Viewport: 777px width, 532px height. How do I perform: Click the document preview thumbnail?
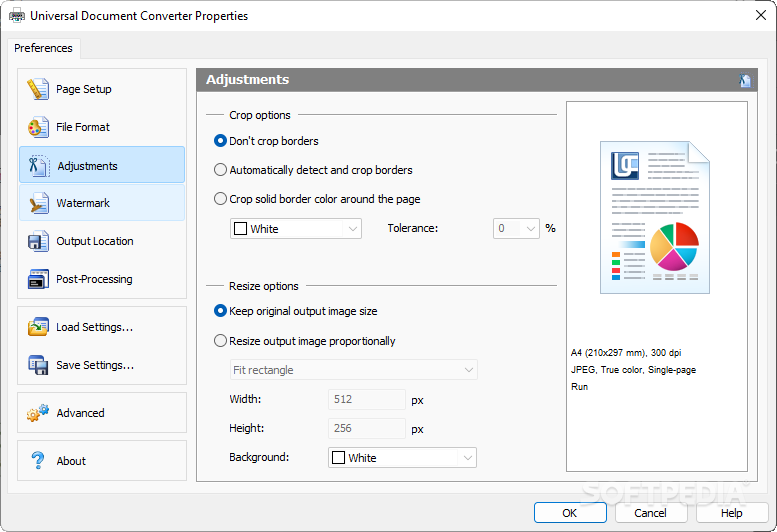click(x=655, y=217)
